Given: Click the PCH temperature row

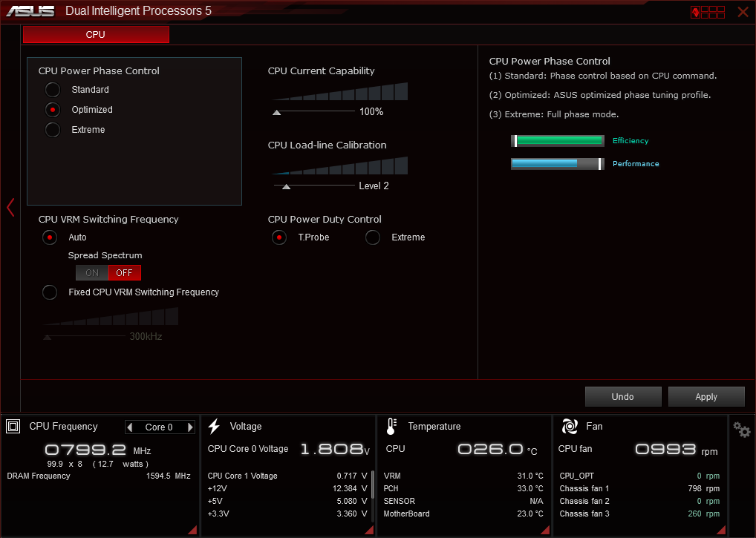Looking at the screenshot, I should click(463, 488).
